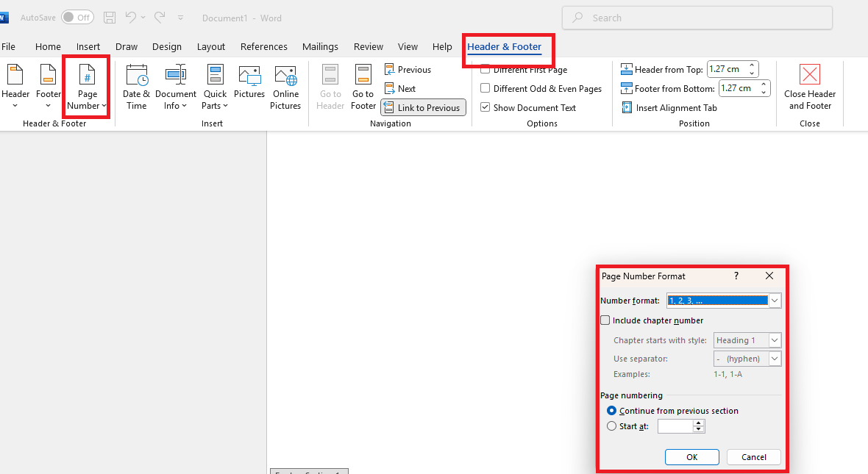The image size is (868, 474).
Task: Cancel the Page Number Format dialog
Action: 753,457
